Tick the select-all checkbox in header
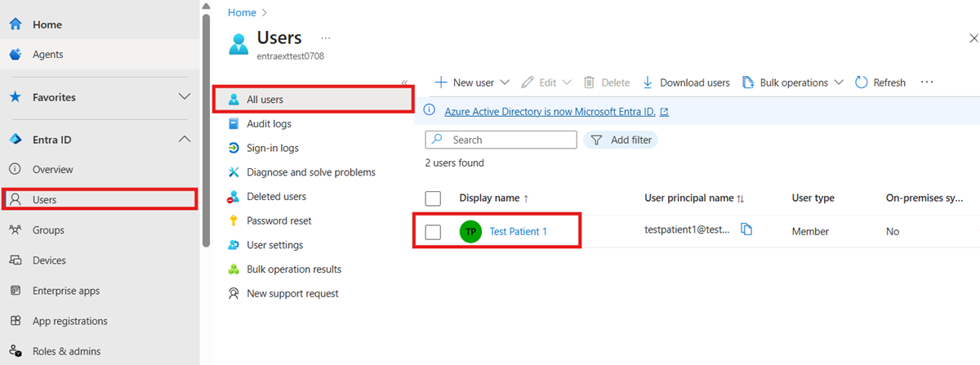The height and width of the screenshot is (365, 980). [x=434, y=198]
